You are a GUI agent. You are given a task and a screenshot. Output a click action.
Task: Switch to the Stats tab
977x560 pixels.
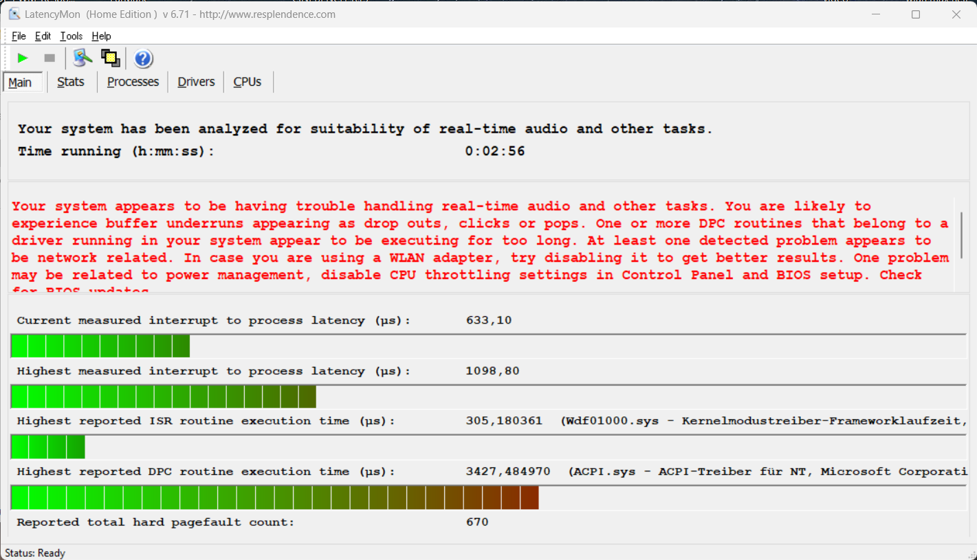pyautogui.click(x=70, y=82)
